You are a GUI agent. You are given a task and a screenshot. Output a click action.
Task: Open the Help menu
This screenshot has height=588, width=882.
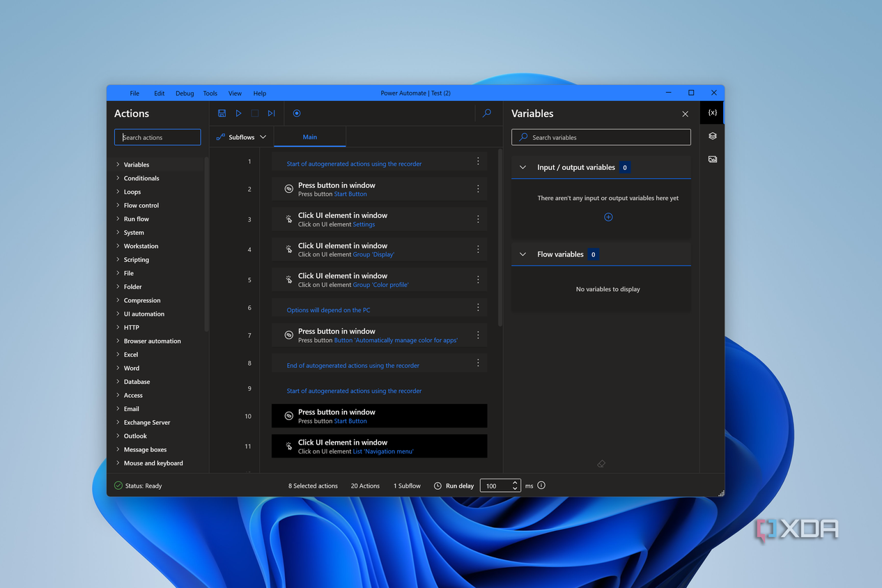(260, 93)
